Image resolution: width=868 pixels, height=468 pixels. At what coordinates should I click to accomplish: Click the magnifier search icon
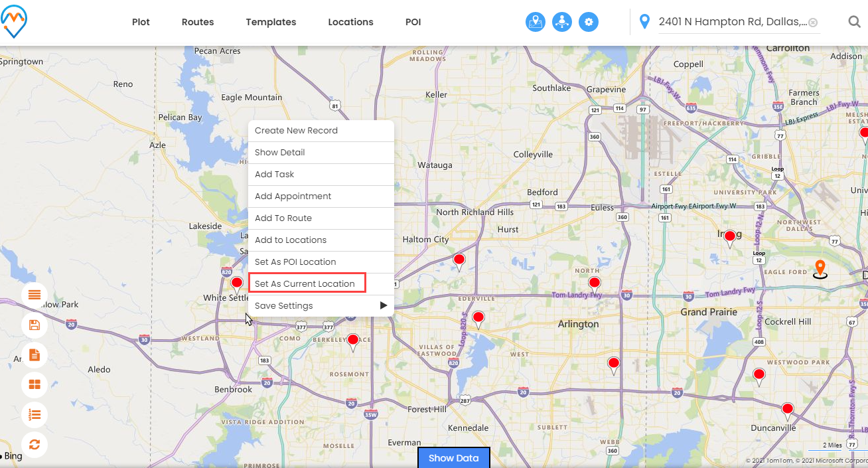[x=854, y=22]
